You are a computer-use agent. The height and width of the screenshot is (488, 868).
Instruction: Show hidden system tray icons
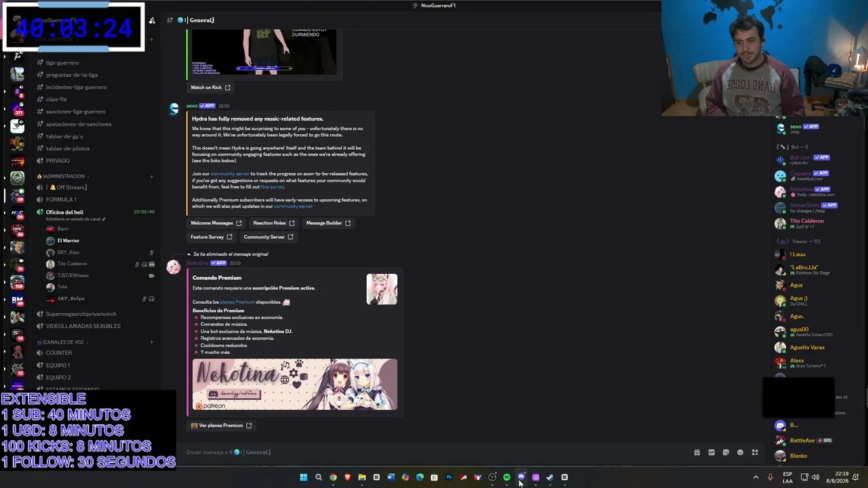click(755, 477)
